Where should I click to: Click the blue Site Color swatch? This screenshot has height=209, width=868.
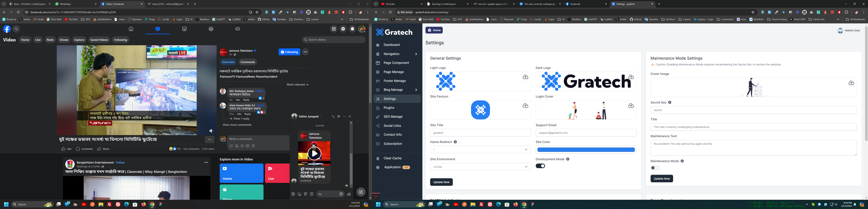coord(586,150)
